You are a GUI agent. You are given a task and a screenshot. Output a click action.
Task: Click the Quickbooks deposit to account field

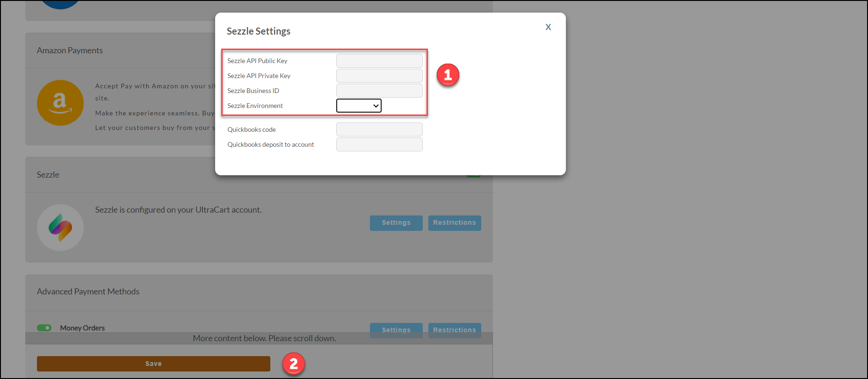[x=379, y=144]
